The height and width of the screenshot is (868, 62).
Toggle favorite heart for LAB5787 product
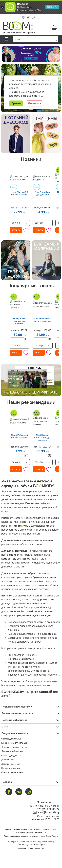click(48, 230)
